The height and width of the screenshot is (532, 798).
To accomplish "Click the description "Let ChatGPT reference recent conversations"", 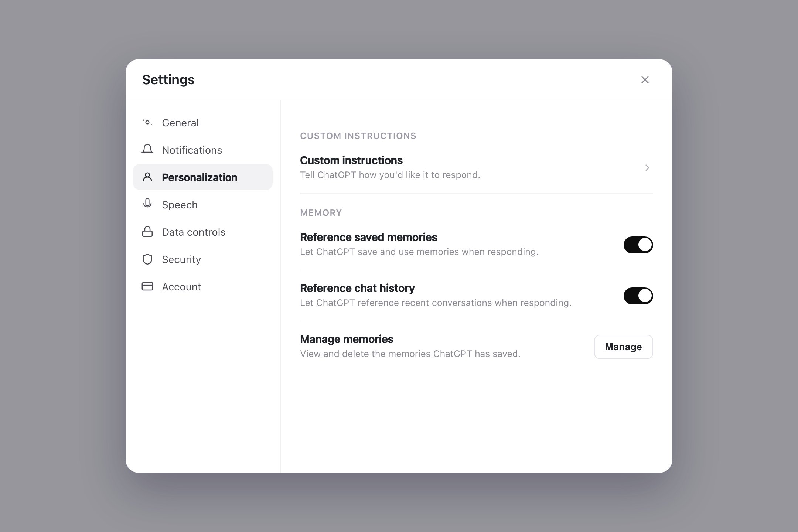I will point(436,303).
